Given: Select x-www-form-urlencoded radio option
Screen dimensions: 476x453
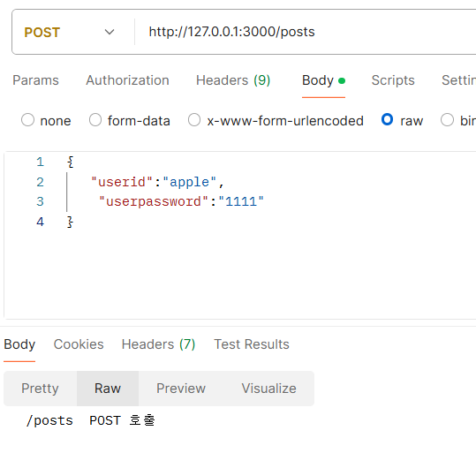Looking at the screenshot, I should pos(194,119).
